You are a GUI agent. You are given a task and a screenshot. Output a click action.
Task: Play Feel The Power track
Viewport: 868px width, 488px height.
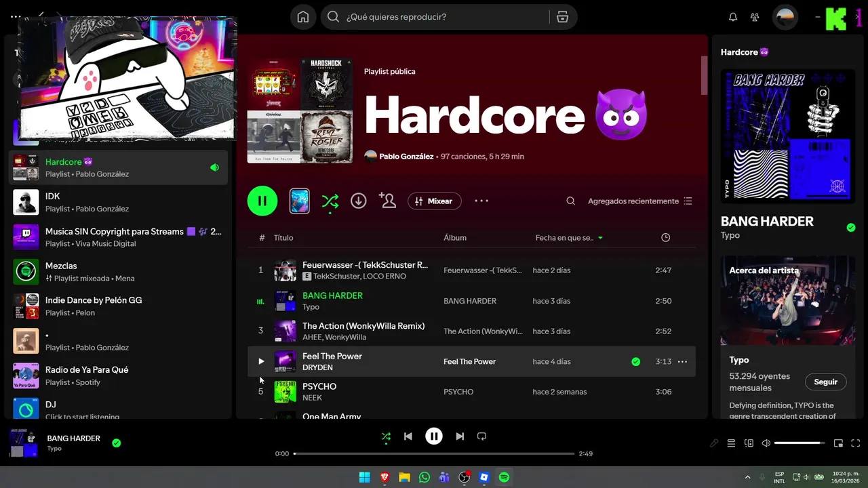click(x=261, y=361)
